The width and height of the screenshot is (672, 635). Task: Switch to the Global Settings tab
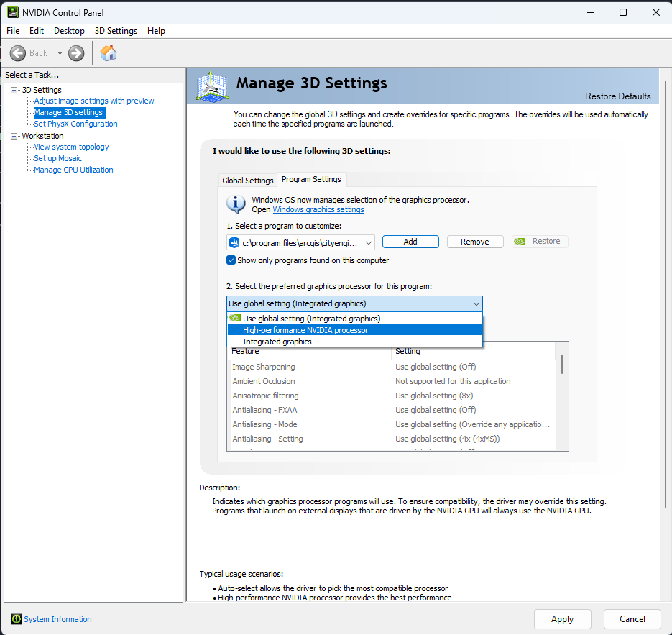tap(248, 181)
